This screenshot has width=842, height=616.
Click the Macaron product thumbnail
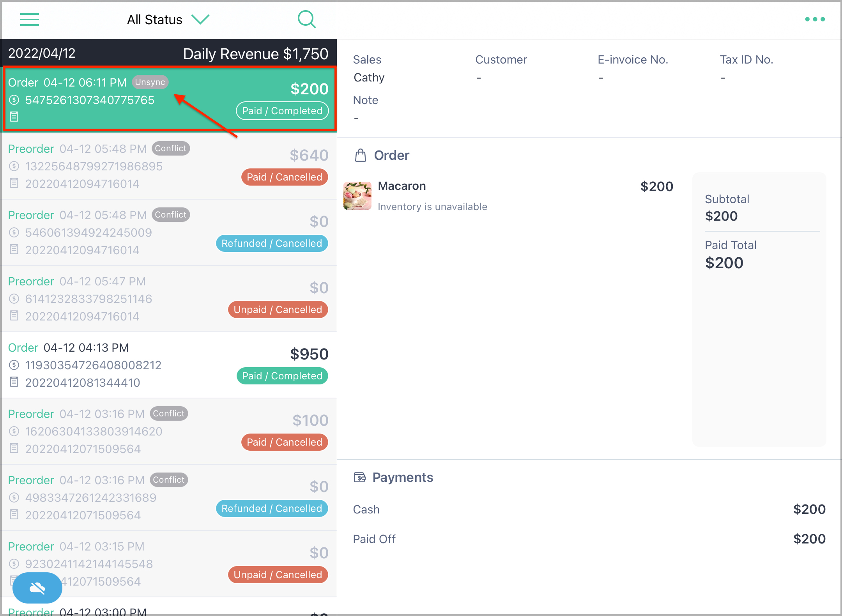(x=357, y=196)
